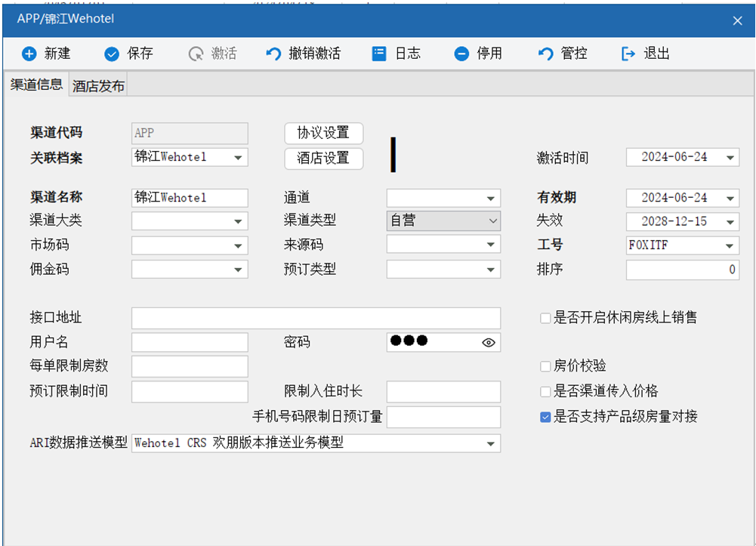Click the 激活 toolbar icon
This screenshot has height=546, width=756.
pyautogui.click(x=196, y=54)
